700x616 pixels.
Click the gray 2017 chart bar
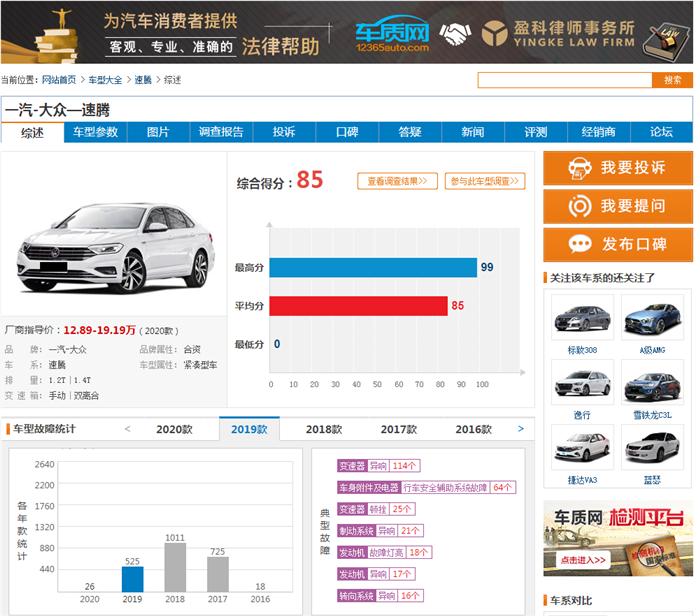click(218, 574)
